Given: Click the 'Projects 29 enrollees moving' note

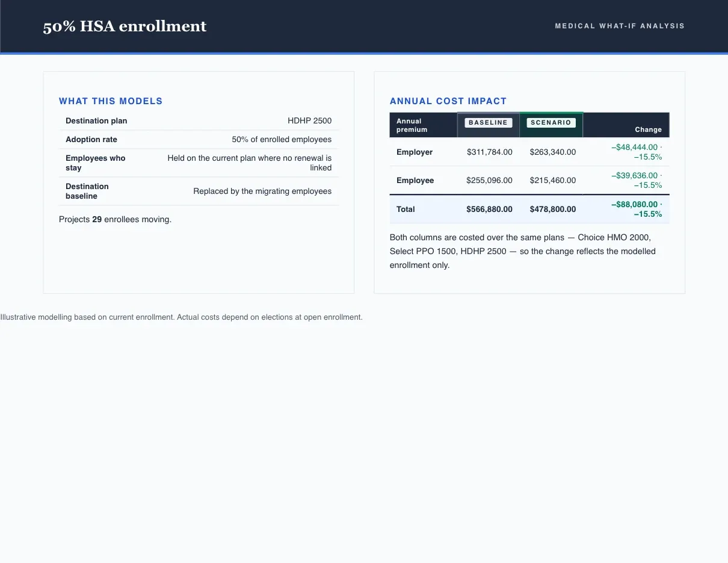Looking at the screenshot, I should pyautogui.click(x=115, y=219).
